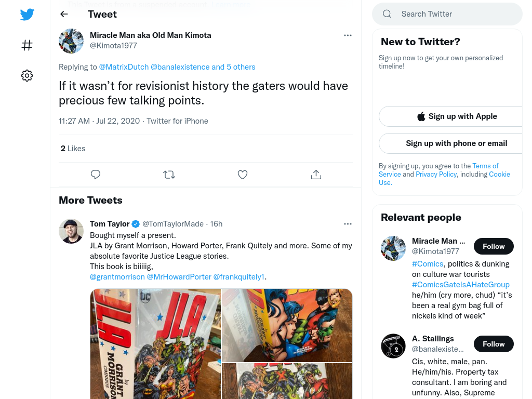Follow Miracle Man in Relevant people
532x399 pixels.
coord(494,246)
